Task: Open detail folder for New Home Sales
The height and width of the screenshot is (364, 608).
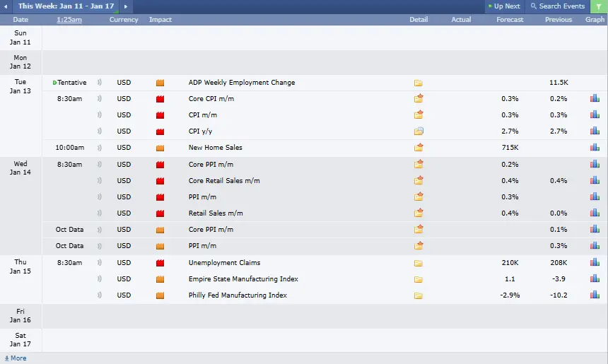Action: coord(419,147)
